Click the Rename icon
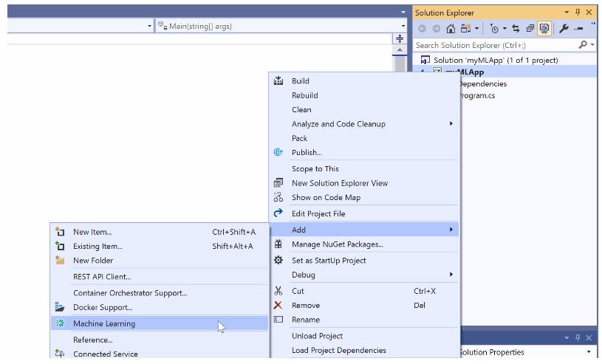Image resolution: width=602 pixels, height=364 pixels. [278, 319]
